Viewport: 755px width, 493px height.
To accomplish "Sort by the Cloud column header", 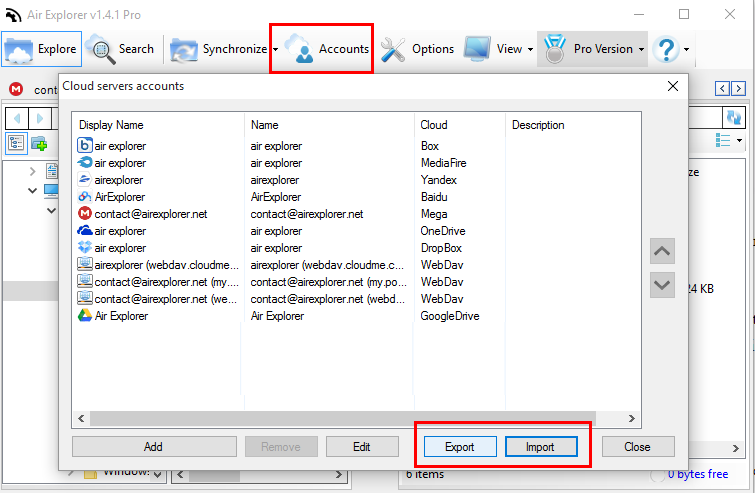I will pos(460,125).
